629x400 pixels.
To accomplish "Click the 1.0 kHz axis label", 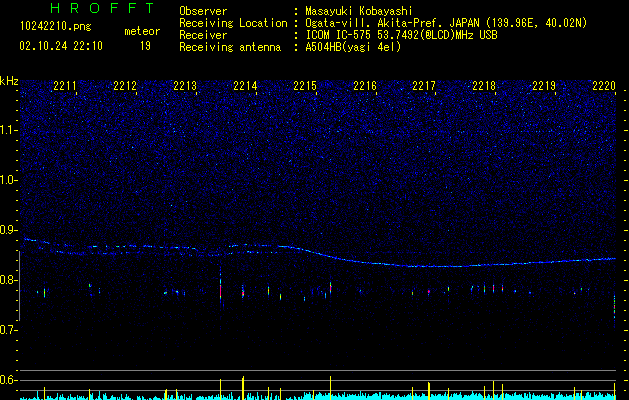I will click(9, 180).
